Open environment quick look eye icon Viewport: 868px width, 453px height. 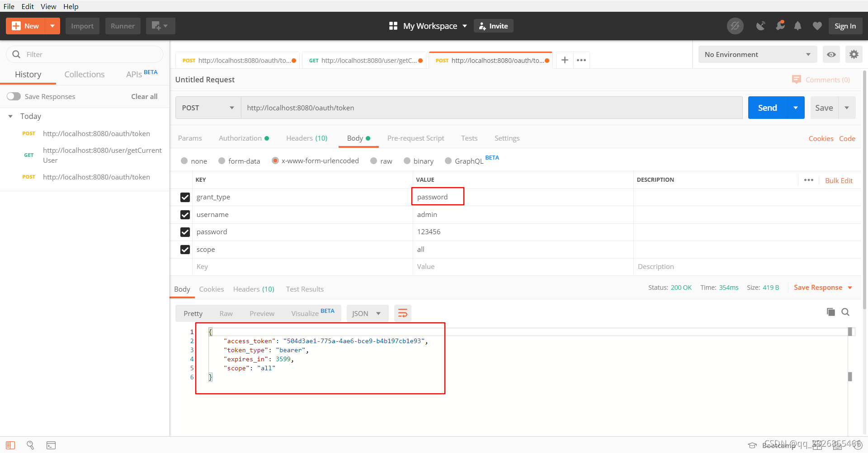831,54
